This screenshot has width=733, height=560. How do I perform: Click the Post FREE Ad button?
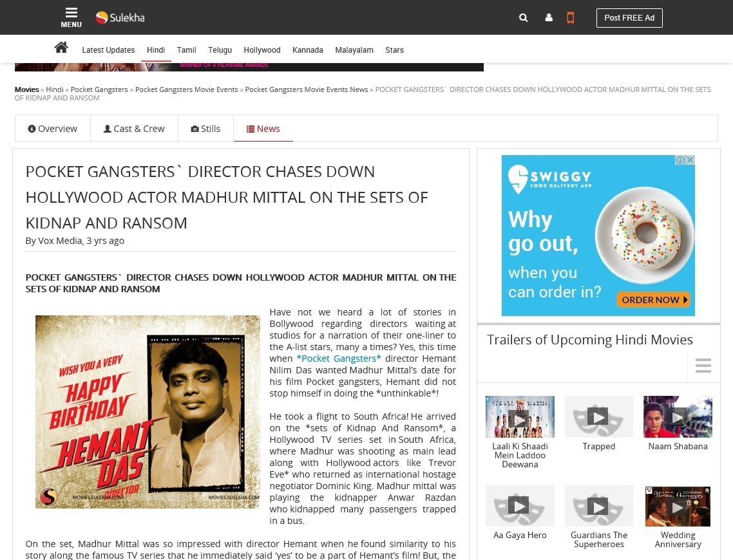click(629, 18)
